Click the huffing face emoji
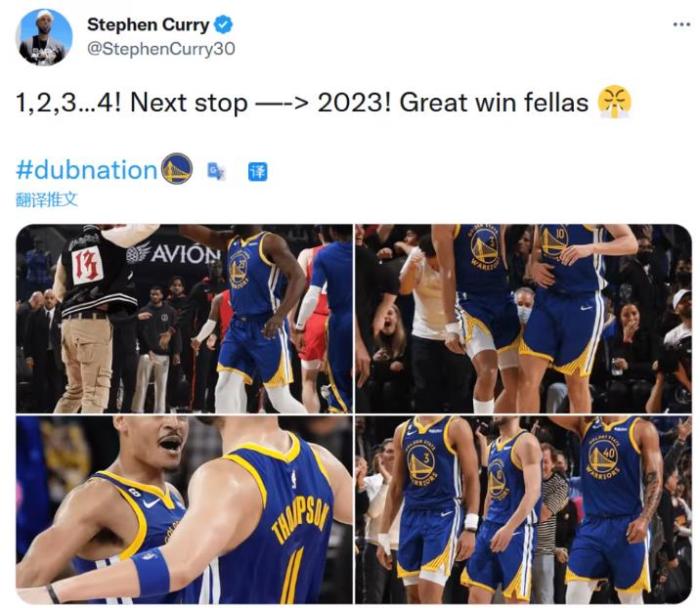700x608 pixels. tap(614, 102)
